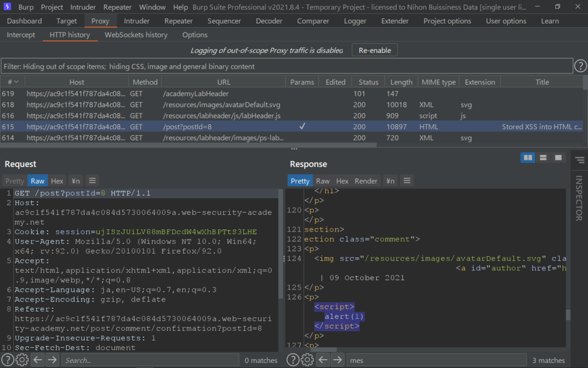Image resolution: width=588 pixels, height=368 pixels.
Task: Sort history by Host column
Action: pos(76,82)
